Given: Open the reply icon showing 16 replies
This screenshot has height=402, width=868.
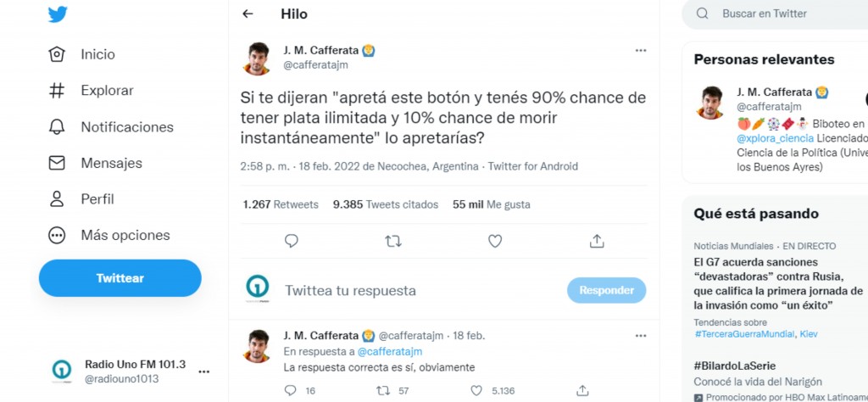Looking at the screenshot, I should [x=291, y=390].
